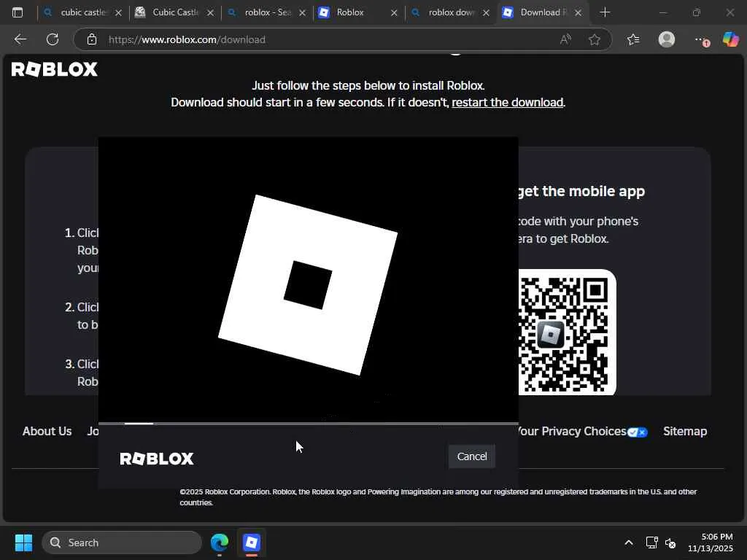Open the network status tray icon
The height and width of the screenshot is (560, 747).
(651, 542)
